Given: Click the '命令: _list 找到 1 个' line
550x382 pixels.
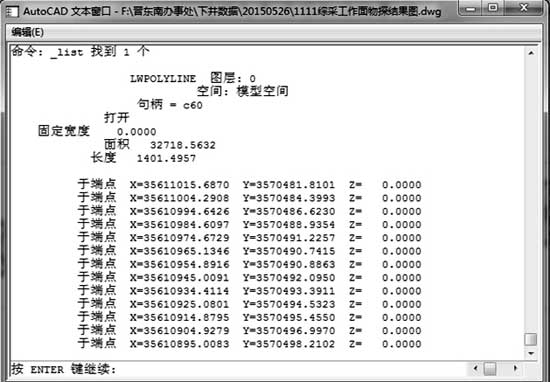Looking at the screenshot, I should point(81,52).
